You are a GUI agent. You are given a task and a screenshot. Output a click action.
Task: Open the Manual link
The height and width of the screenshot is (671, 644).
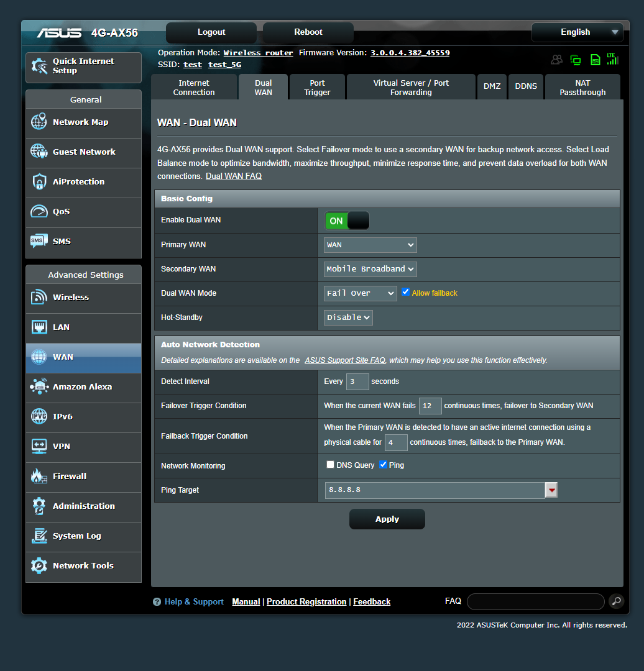click(x=246, y=601)
